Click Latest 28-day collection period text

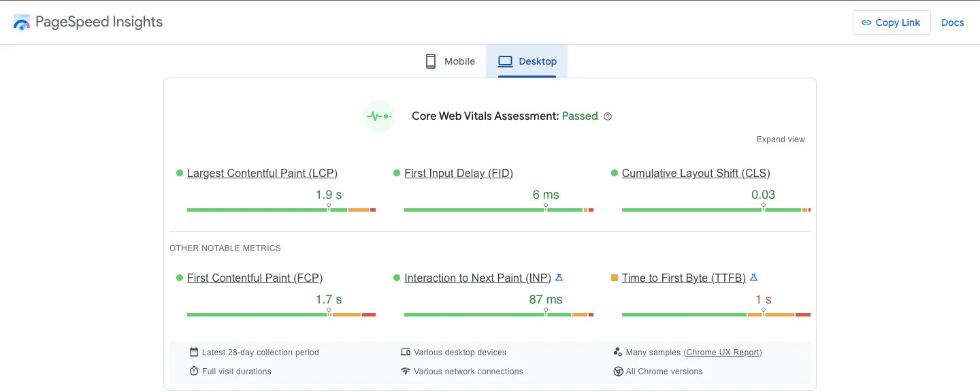261,353
